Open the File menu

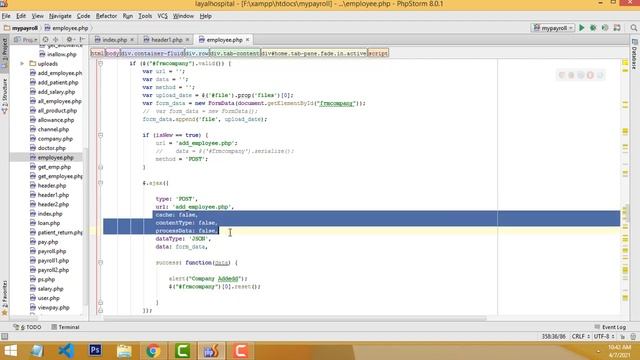click(x=6, y=16)
